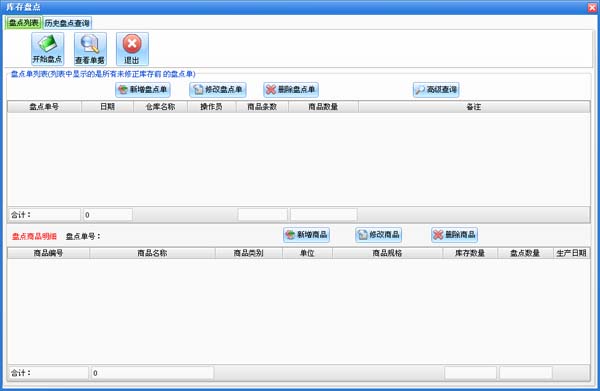Viewport: 600px width, 391px height.
Task: Click the 删除盘点单 button
Action: pyautogui.click(x=291, y=90)
